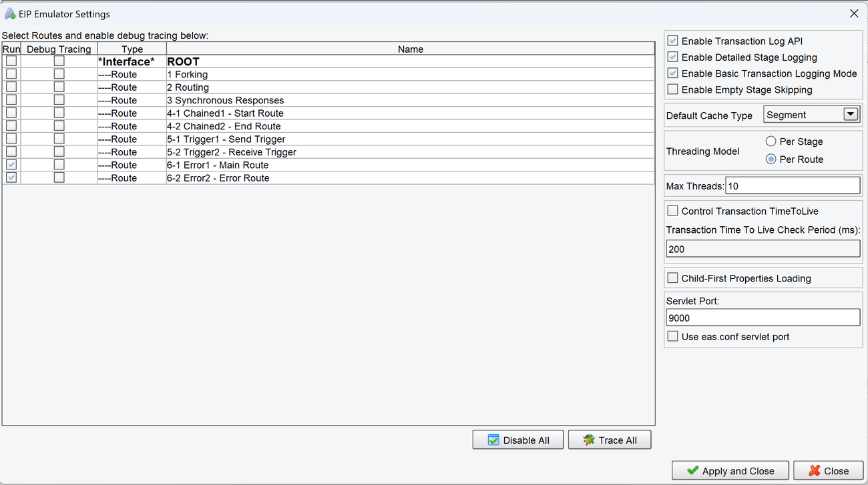Enable Debug Tracing for 2 Routing
The width and height of the screenshot is (868, 485).
(x=59, y=87)
